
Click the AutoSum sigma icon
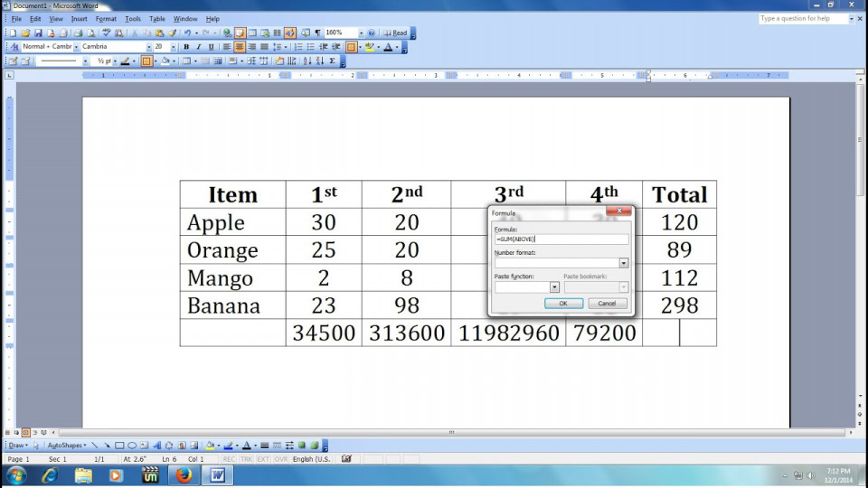coord(332,61)
